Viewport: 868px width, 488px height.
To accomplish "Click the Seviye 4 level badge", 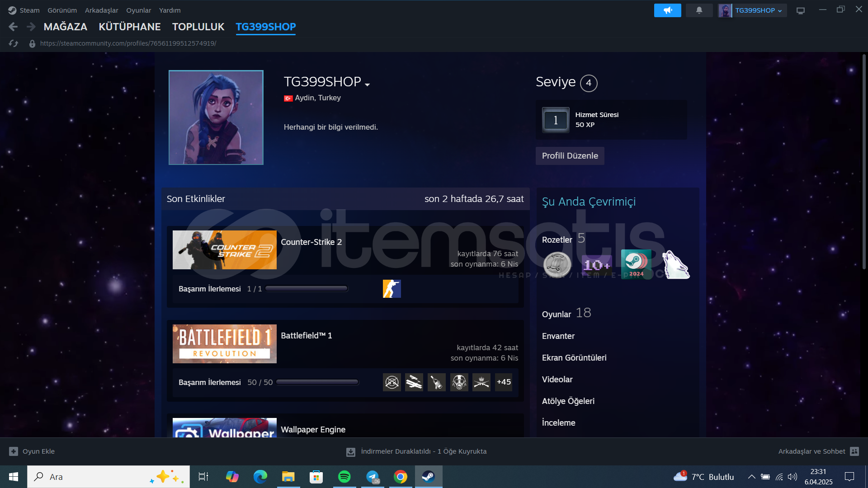I will pyautogui.click(x=589, y=83).
